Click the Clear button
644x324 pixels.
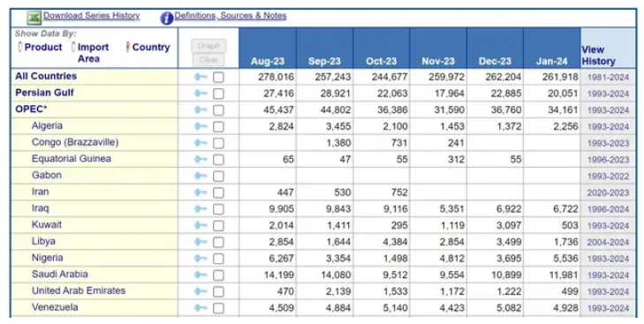[208, 59]
